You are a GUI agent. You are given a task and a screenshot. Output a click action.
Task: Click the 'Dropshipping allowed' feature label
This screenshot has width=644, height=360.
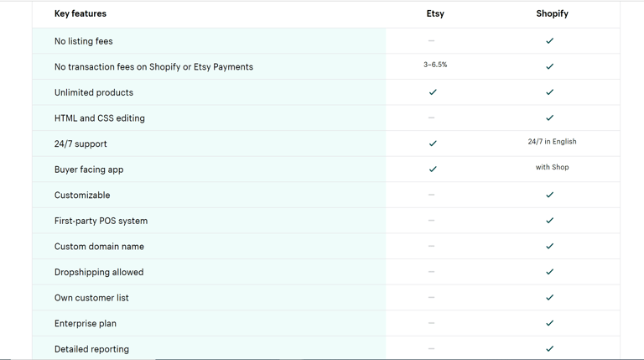pyautogui.click(x=99, y=272)
